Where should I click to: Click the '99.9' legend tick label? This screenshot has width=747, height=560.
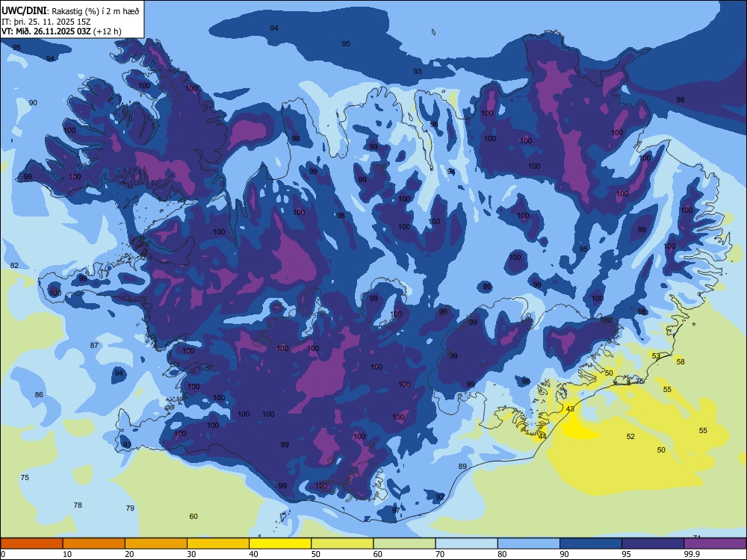coord(691,554)
